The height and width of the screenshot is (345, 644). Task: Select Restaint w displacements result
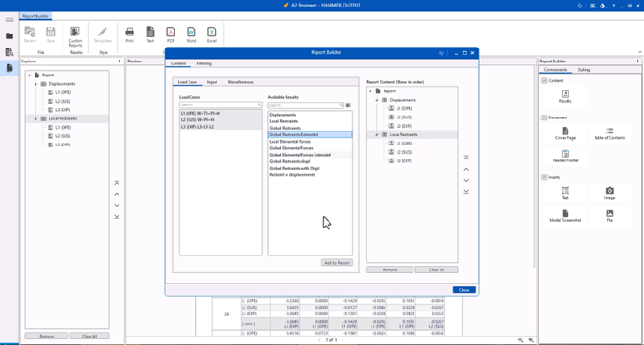(310, 175)
